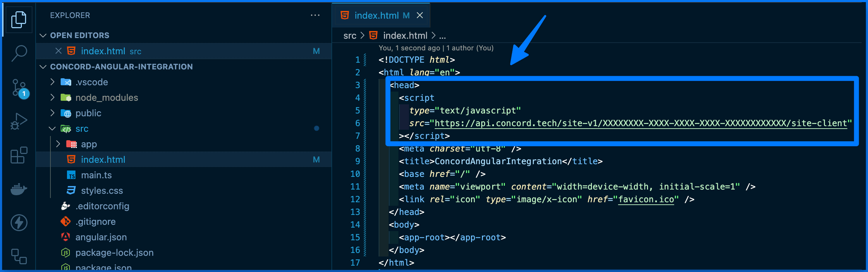
Task: Expand the node_modules folder
Action: point(53,98)
